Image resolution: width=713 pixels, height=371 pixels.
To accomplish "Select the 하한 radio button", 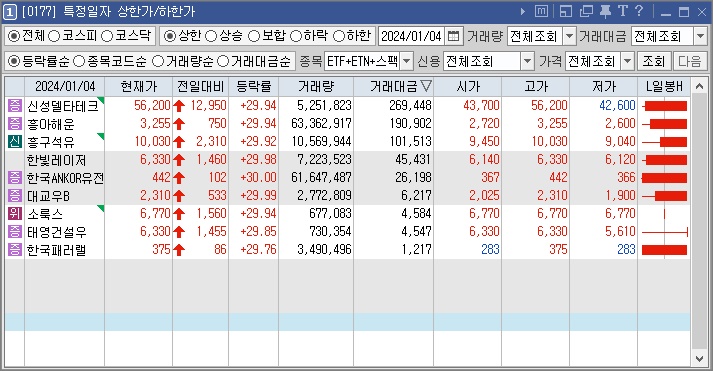I will pos(339,36).
